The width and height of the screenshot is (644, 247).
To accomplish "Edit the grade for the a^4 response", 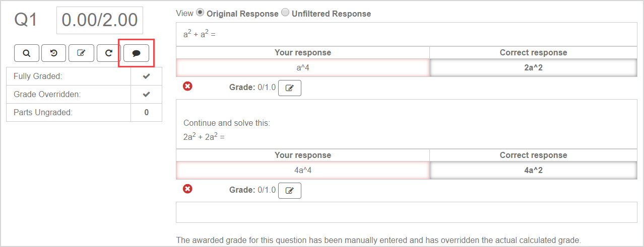I will (290, 88).
